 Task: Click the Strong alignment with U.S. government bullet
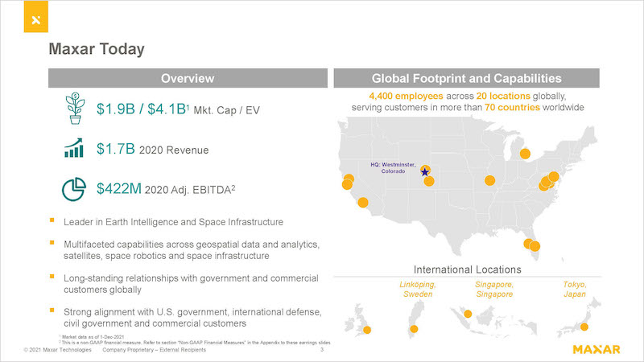tap(192, 318)
